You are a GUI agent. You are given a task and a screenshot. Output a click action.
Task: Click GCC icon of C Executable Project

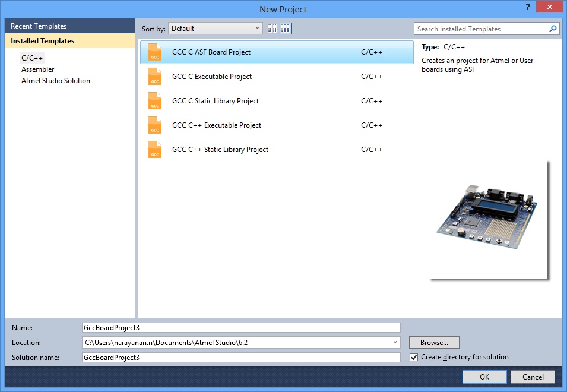pos(155,77)
